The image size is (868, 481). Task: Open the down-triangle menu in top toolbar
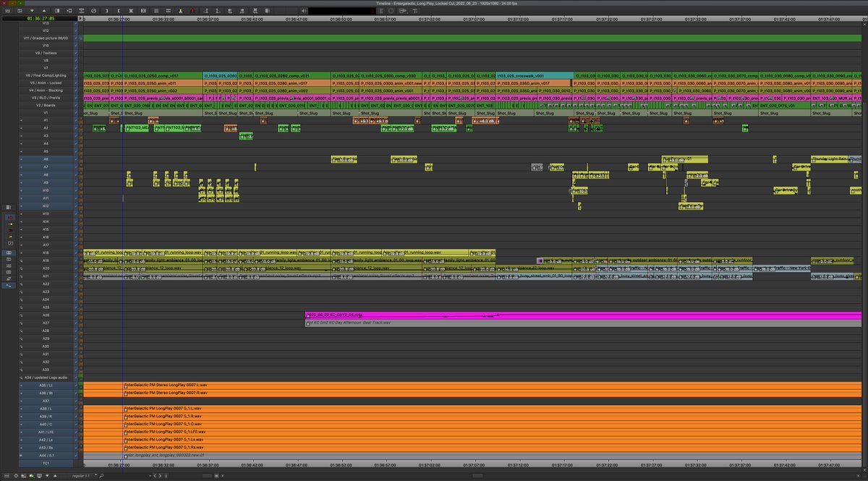coord(32,10)
